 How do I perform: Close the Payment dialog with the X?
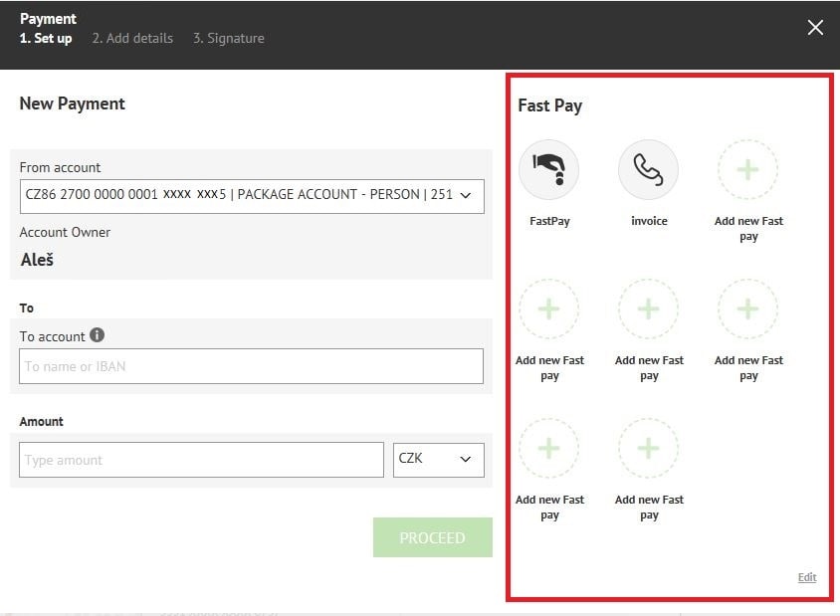[x=815, y=27]
